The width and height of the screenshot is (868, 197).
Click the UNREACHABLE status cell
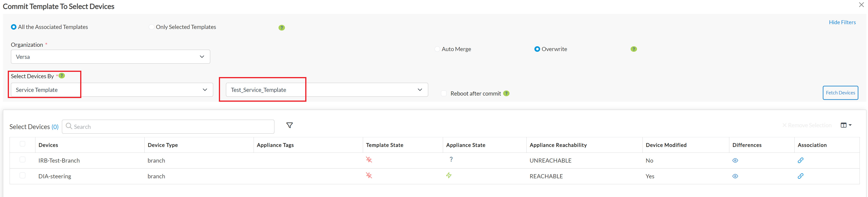(550, 161)
